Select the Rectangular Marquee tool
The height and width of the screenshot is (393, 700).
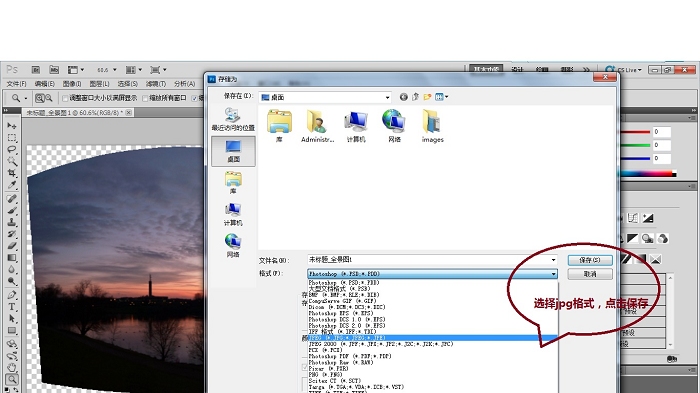click(x=12, y=138)
